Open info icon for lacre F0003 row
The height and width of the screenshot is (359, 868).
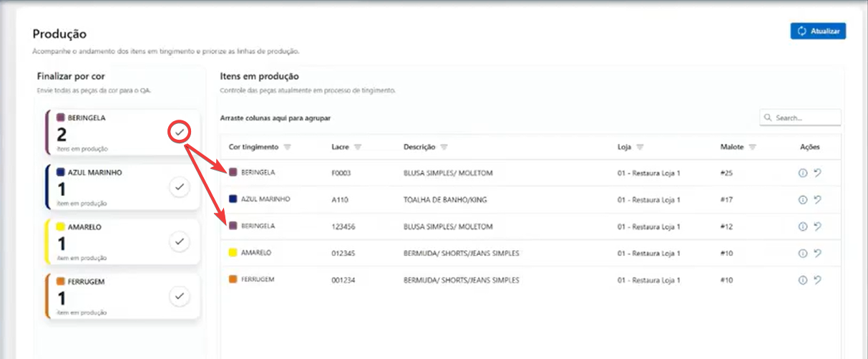point(802,173)
